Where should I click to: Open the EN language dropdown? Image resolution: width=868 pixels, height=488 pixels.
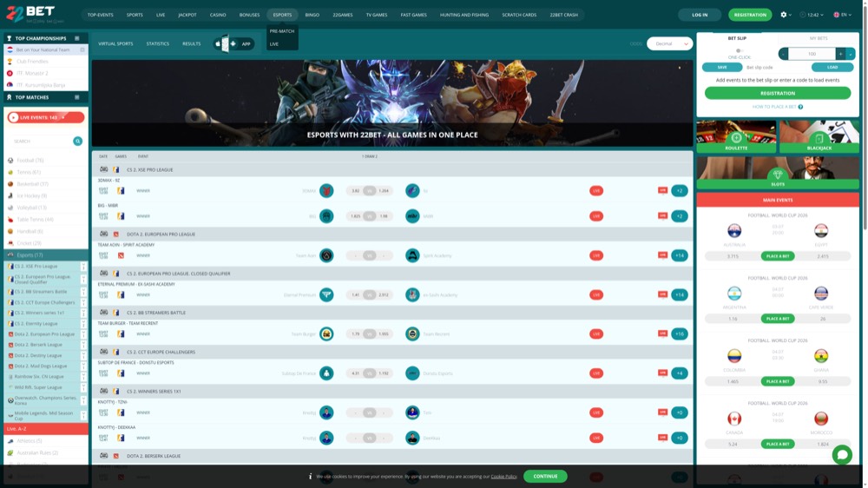click(x=843, y=15)
